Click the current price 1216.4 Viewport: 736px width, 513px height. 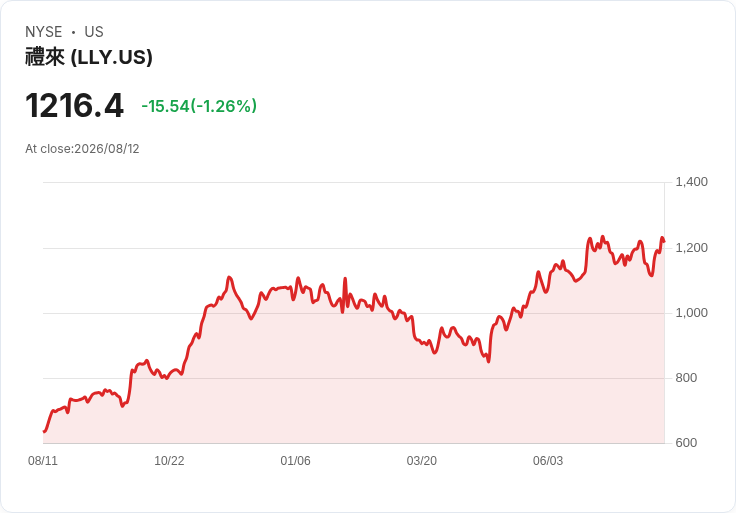pos(74,105)
